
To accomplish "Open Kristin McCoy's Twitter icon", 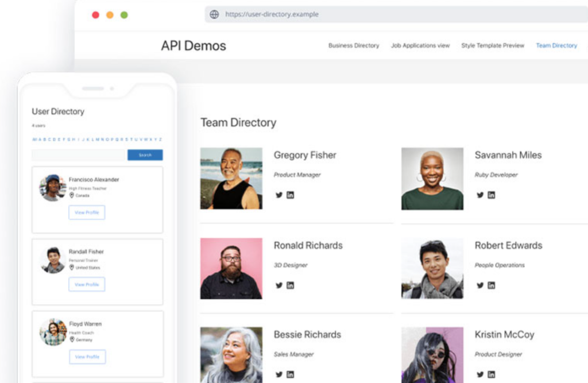I will (480, 374).
